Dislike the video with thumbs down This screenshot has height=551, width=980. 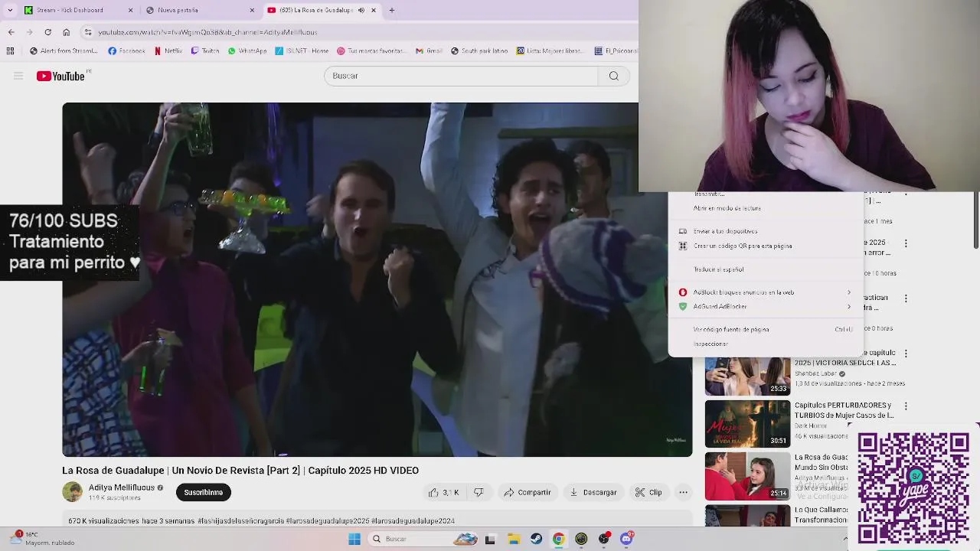479,492
